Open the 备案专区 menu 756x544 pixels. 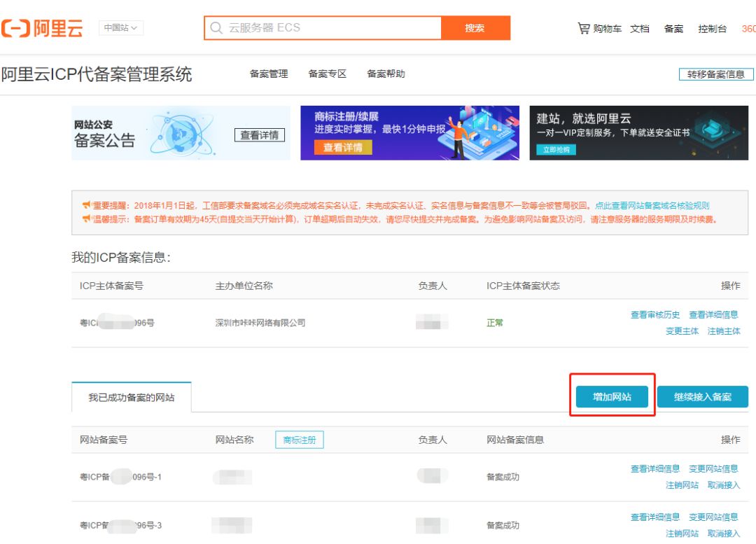[328, 74]
